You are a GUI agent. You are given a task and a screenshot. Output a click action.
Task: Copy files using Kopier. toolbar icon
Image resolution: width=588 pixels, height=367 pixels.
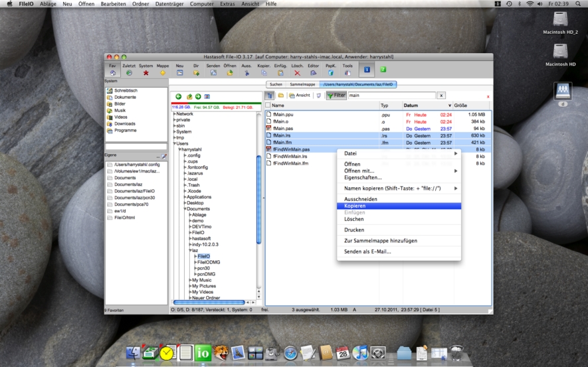click(264, 73)
